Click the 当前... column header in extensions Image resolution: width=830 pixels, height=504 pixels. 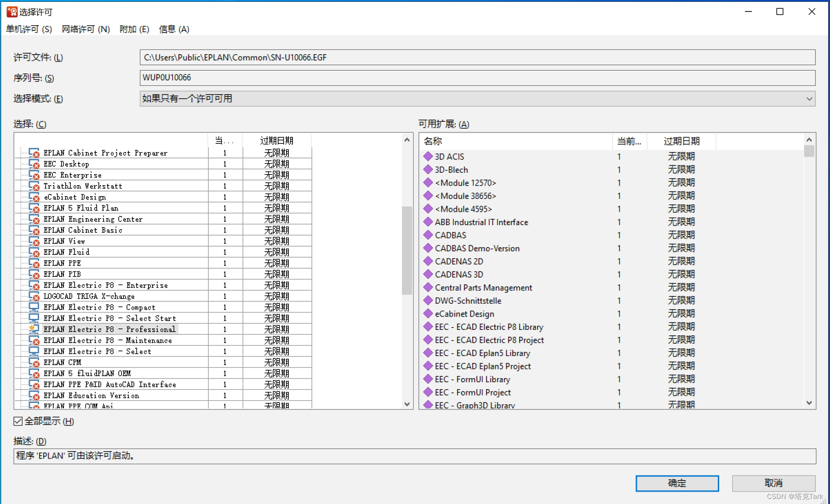point(630,141)
